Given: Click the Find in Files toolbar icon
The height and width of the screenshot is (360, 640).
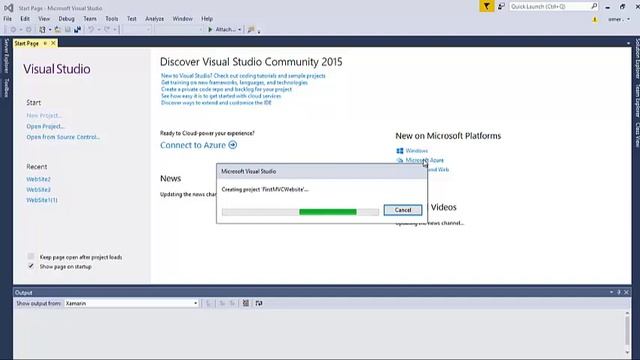Looking at the screenshot, I should point(251,29).
